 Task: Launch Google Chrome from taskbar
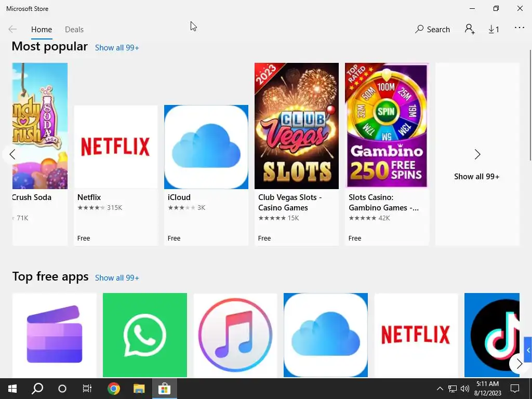(114, 389)
